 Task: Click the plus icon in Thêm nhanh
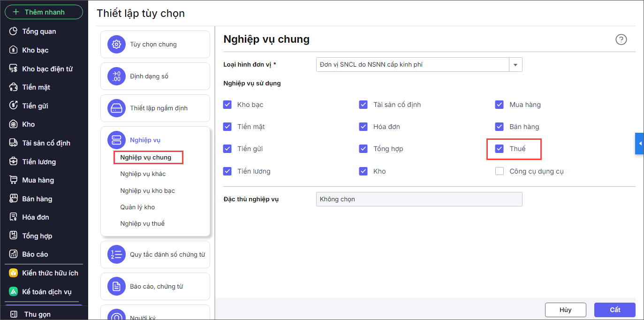(x=16, y=12)
